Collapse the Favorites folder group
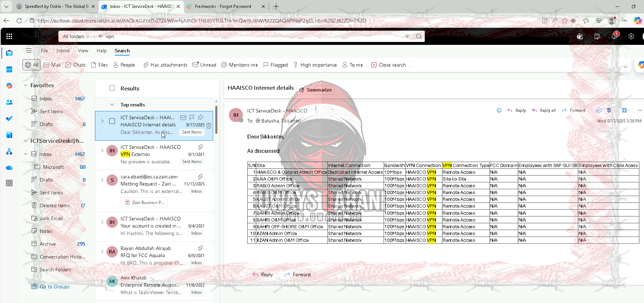 (26, 85)
